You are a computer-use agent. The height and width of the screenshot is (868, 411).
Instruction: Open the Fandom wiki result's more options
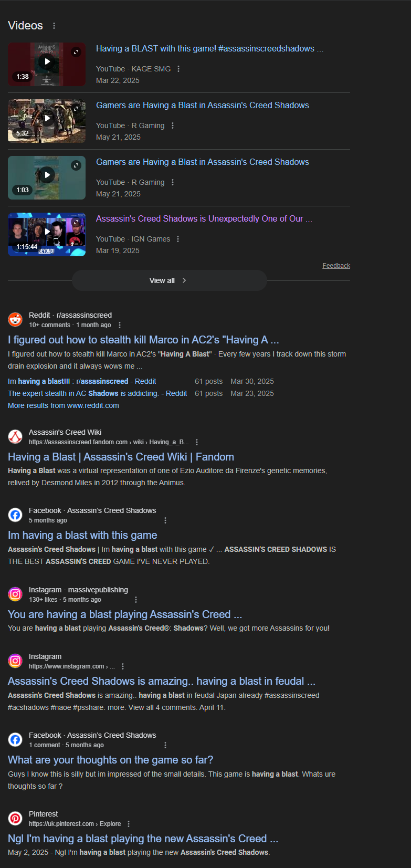(x=197, y=442)
